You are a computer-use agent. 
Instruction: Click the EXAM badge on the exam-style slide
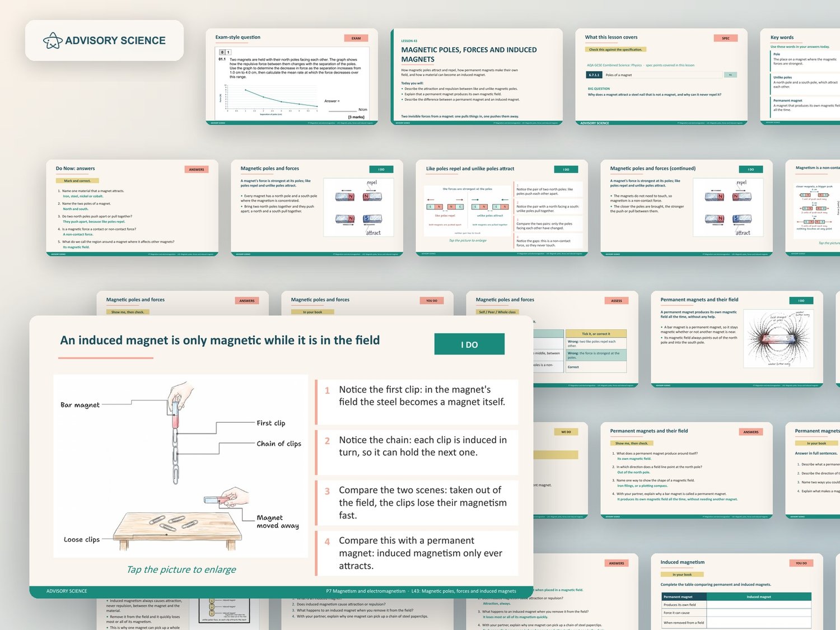click(x=356, y=38)
